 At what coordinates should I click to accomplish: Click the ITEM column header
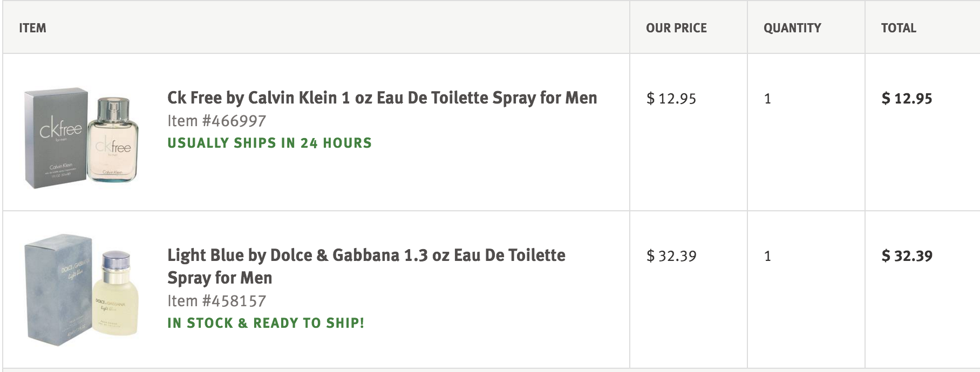click(x=32, y=28)
